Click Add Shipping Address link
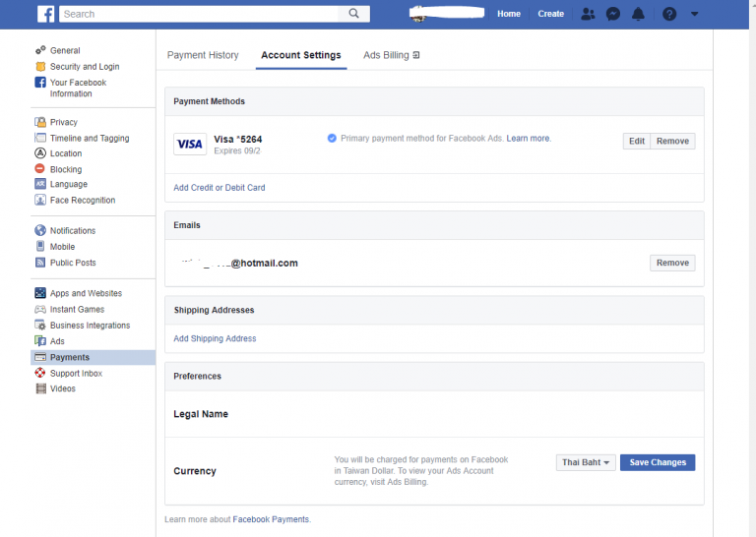This screenshot has height=537, width=756. tap(215, 338)
